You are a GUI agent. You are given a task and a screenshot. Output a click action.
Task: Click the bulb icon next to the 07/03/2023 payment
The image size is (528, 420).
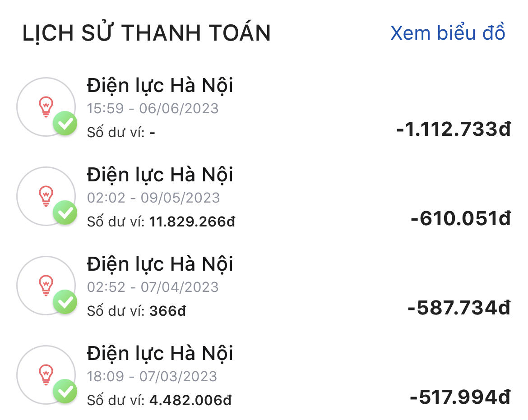coord(46,373)
